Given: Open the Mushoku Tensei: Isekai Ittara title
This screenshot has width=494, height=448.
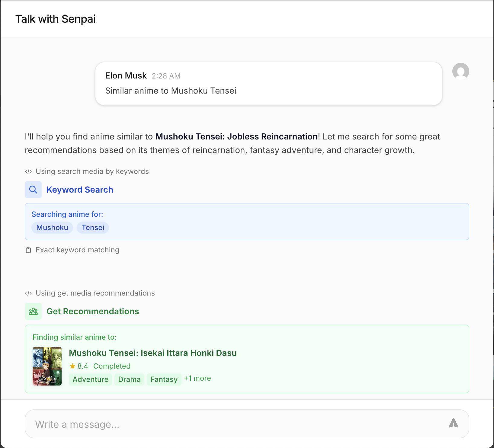Looking at the screenshot, I should [152, 353].
